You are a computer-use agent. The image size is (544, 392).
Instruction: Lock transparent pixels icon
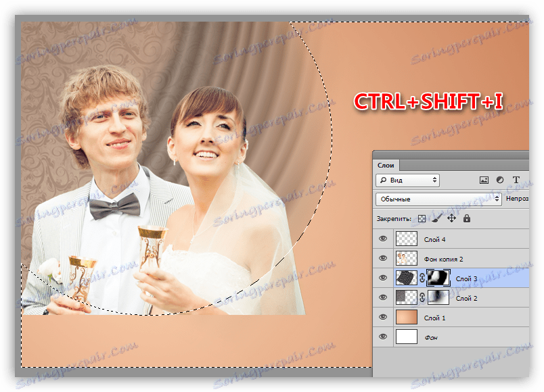tap(422, 219)
